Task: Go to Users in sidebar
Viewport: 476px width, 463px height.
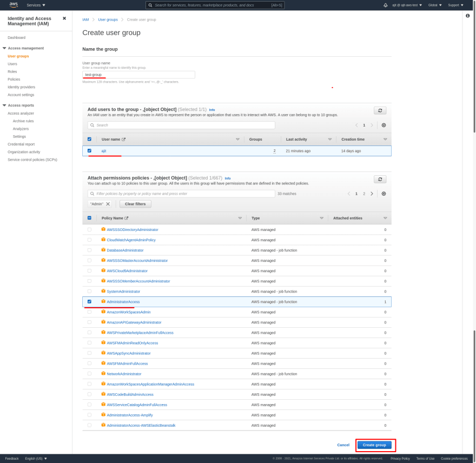Action: coord(12,64)
